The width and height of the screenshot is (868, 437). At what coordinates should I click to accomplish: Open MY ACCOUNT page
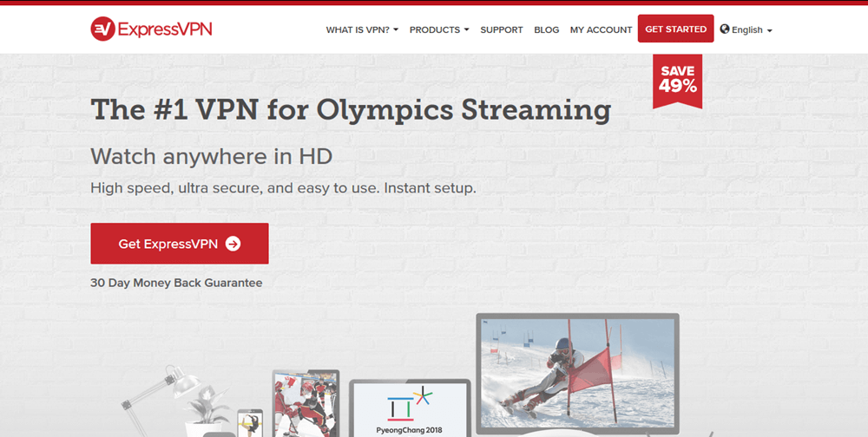[x=602, y=29]
